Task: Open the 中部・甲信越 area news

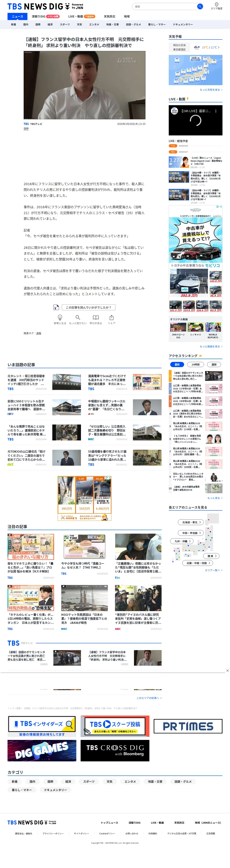Action: [191, 533]
